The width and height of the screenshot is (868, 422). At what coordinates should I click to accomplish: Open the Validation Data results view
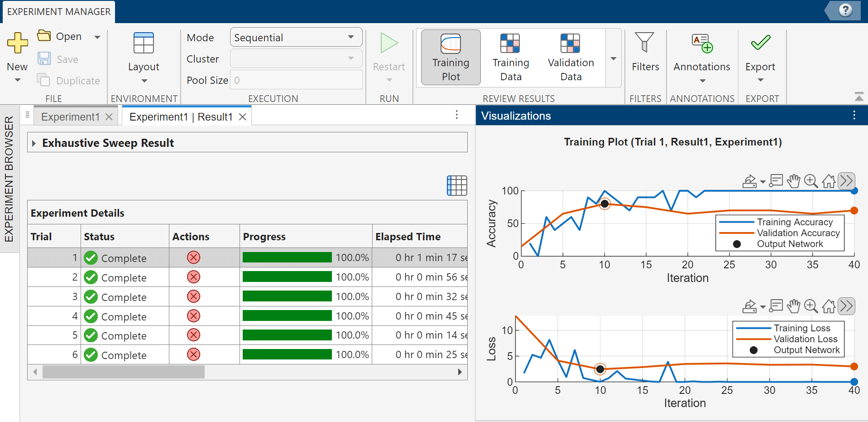coord(570,57)
